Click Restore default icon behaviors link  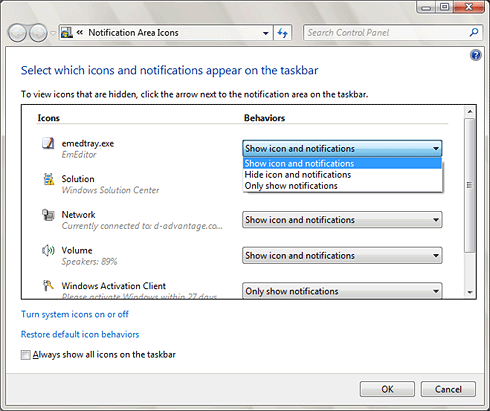80,334
